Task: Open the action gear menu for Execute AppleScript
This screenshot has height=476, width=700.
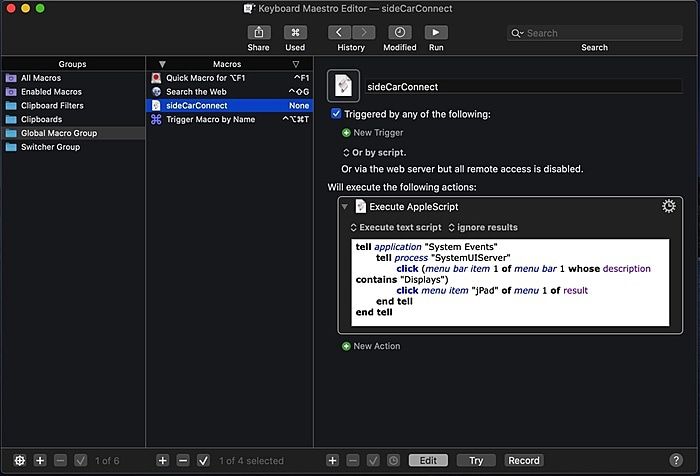Action: click(669, 206)
